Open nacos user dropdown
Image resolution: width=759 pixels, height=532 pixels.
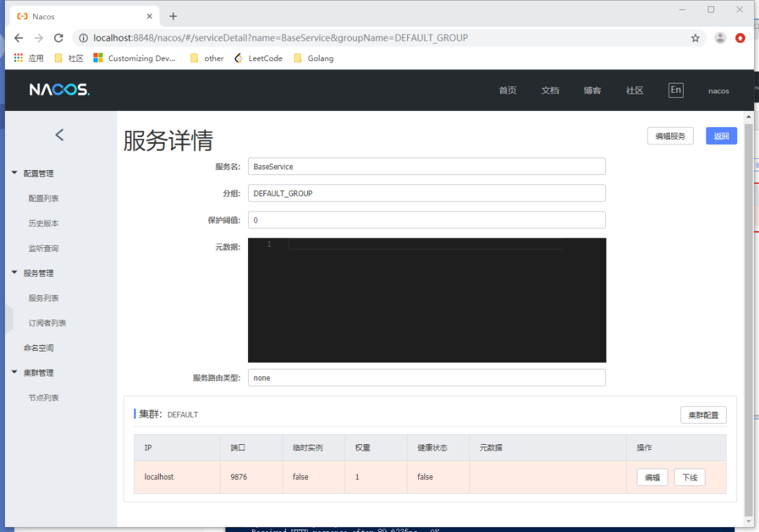click(x=718, y=91)
